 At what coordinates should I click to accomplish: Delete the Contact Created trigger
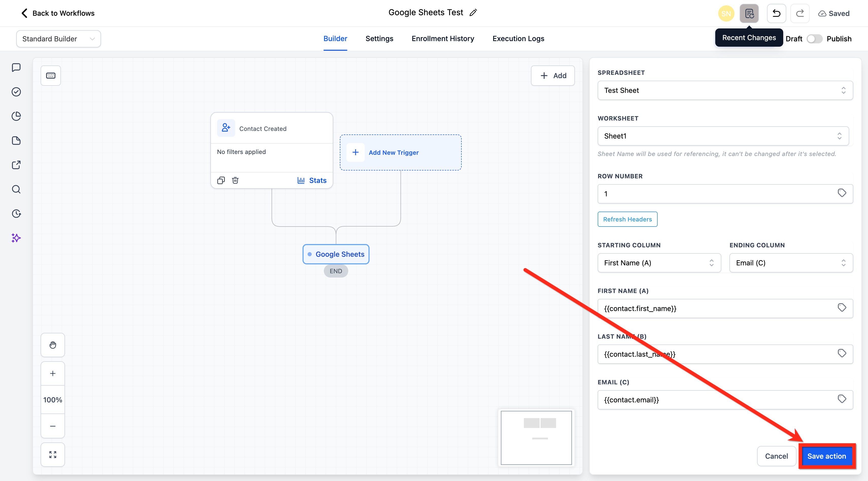click(x=235, y=180)
